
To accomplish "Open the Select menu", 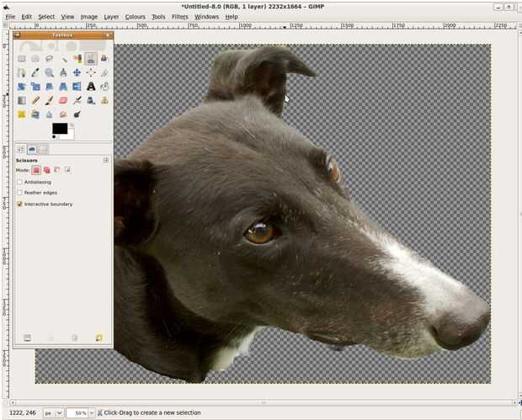I will 46,17.
